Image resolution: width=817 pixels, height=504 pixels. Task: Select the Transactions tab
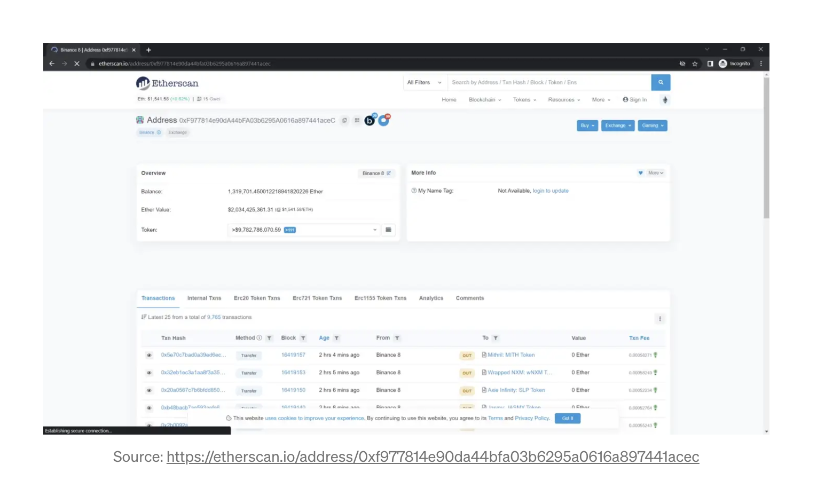click(x=158, y=298)
